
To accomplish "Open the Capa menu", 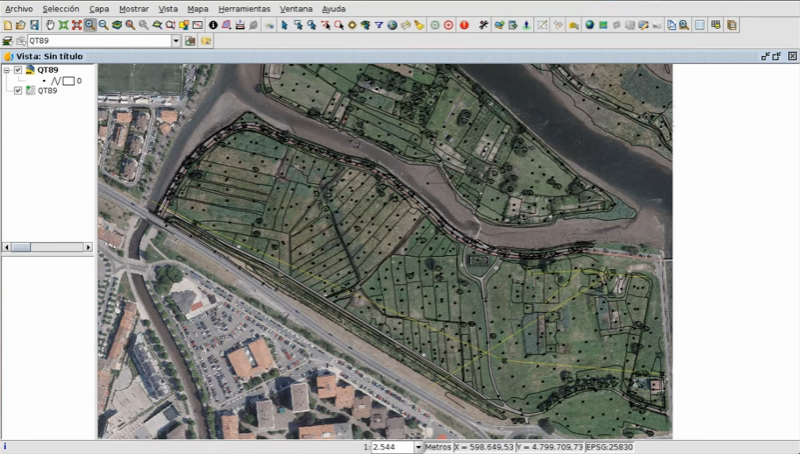I will coord(99,8).
